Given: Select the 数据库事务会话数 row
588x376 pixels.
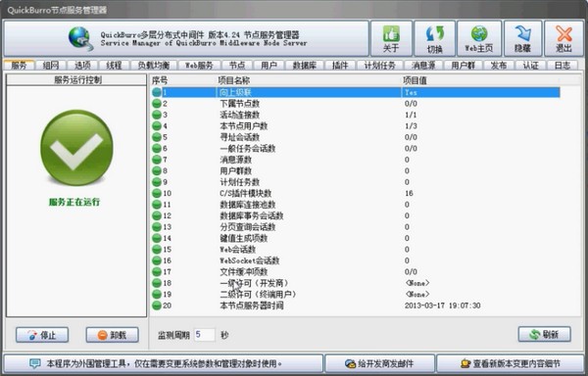Looking at the screenshot, I should tap(356, 216).
